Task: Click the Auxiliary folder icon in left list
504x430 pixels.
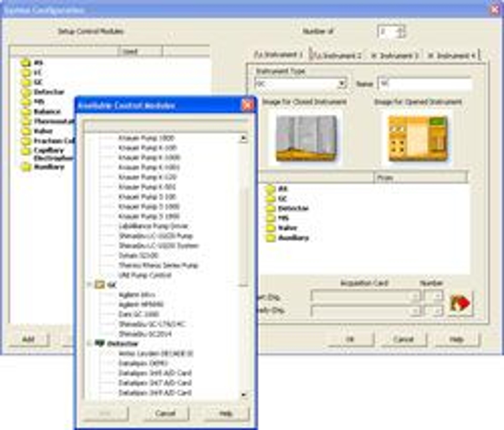Action: 26,167
